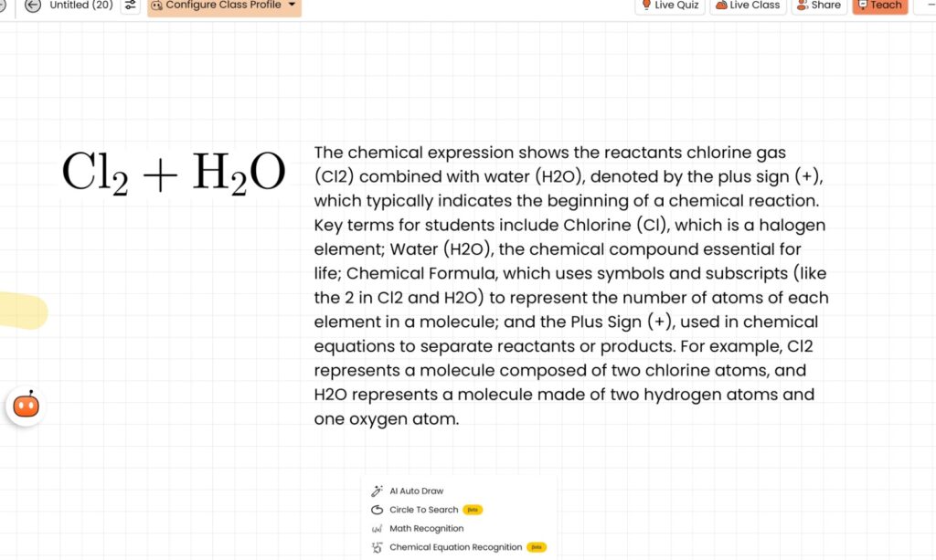This screenshot has height=560, width=936.
Task: Click the chemical expression explanation text block
Action: click(x=570, y=285)
